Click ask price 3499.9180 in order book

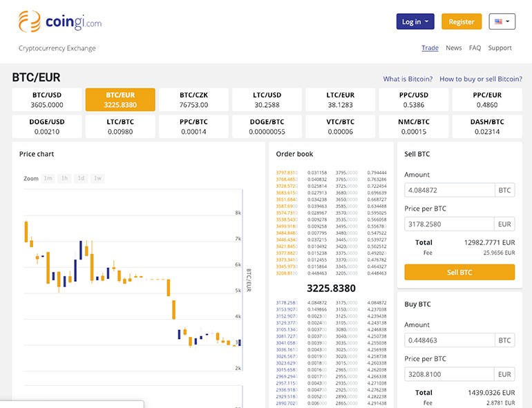(287, 226)
